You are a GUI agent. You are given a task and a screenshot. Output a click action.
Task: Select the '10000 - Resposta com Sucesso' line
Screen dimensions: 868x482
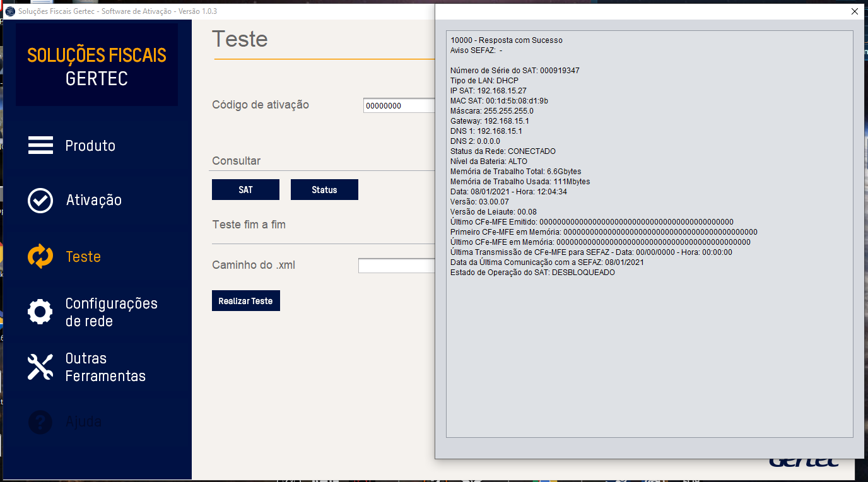click(507, 40)
